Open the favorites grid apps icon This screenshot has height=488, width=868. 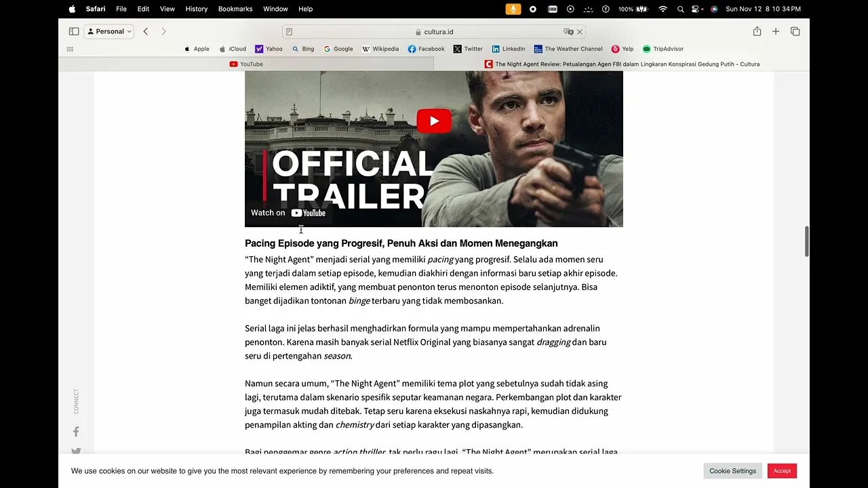pos(70,49)
